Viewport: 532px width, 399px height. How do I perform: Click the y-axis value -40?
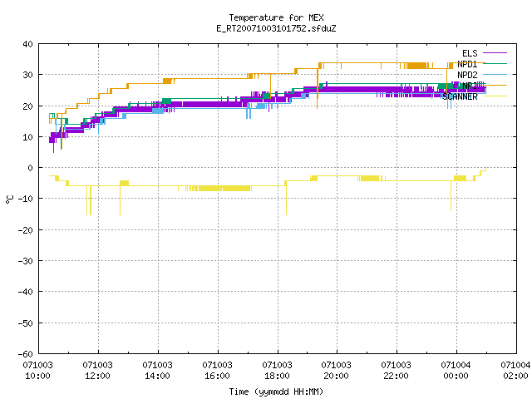[x=26, y=292]
